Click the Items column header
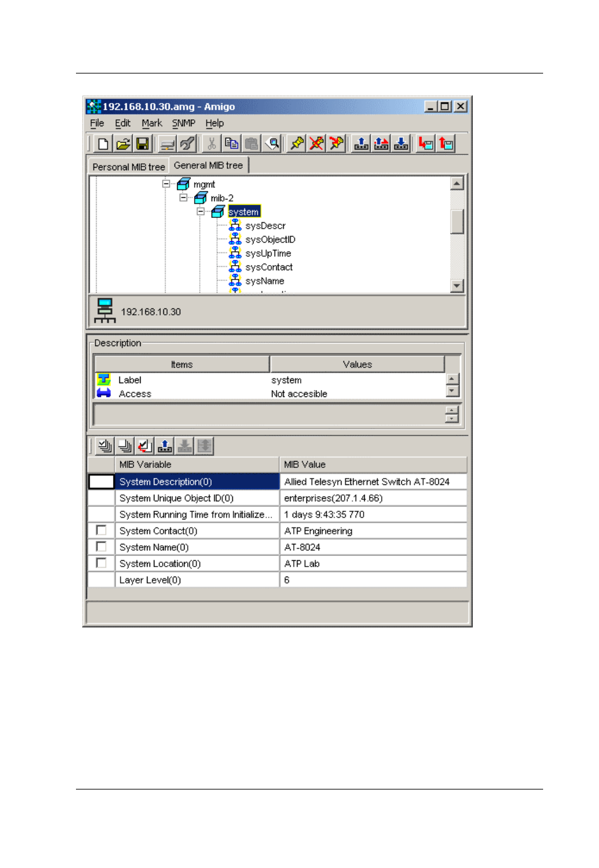The height and width of the screenshot is (868, 599). click(181, 364)
